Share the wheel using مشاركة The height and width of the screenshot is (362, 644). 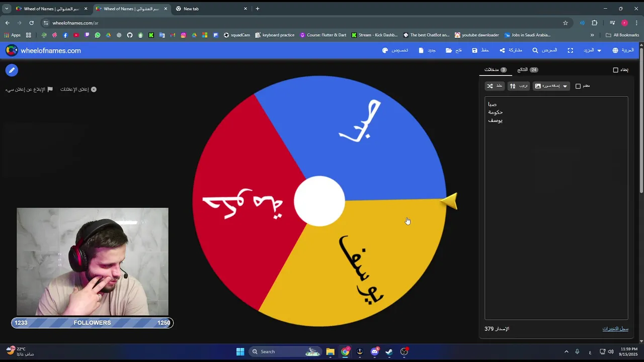[x=511, y=50]
